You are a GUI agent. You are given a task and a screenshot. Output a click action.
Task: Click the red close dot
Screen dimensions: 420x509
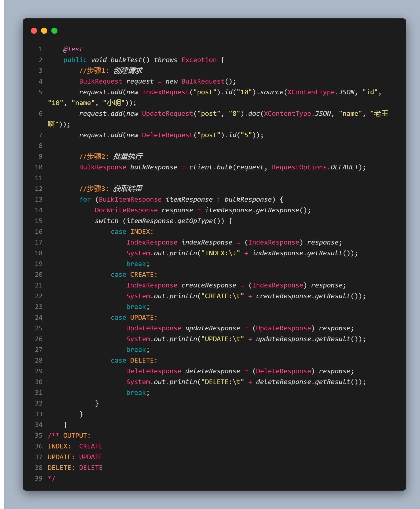click(34, 31)
